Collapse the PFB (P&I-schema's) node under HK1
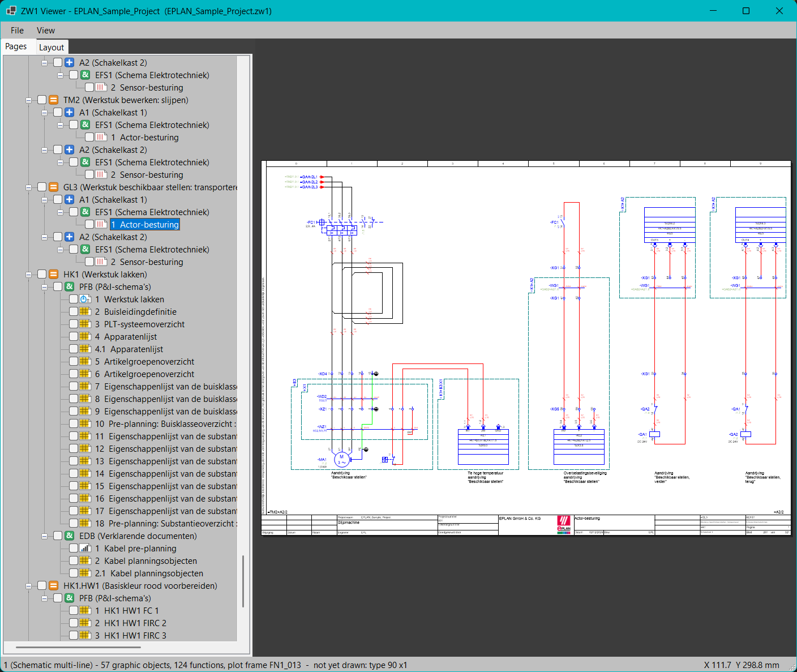Viewport: 797px width, 672px height. [44, 287]
